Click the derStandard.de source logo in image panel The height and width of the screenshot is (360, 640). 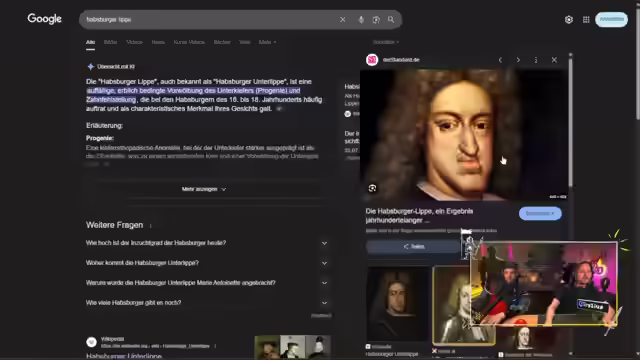(x=372, y=60)
